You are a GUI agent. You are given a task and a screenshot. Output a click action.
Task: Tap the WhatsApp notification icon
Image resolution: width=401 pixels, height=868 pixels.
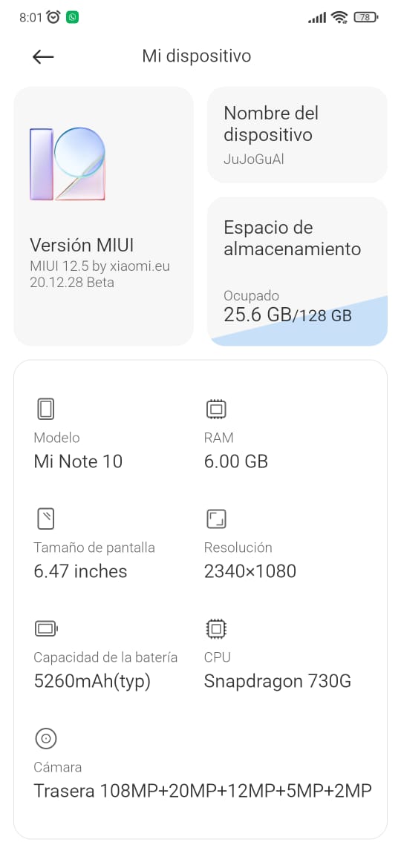click(x=72, y=18)
